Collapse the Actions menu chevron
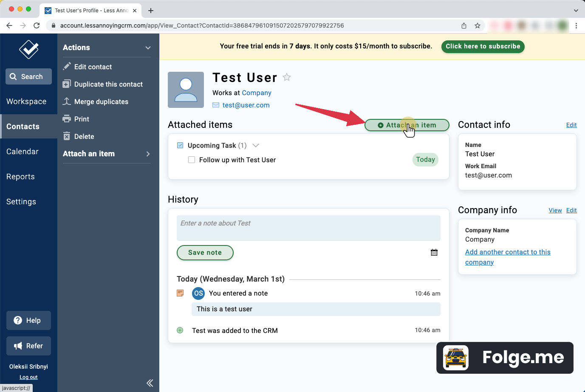Image resolution: width=585 pixels, height=392 pixels. (x=148, y=48)
